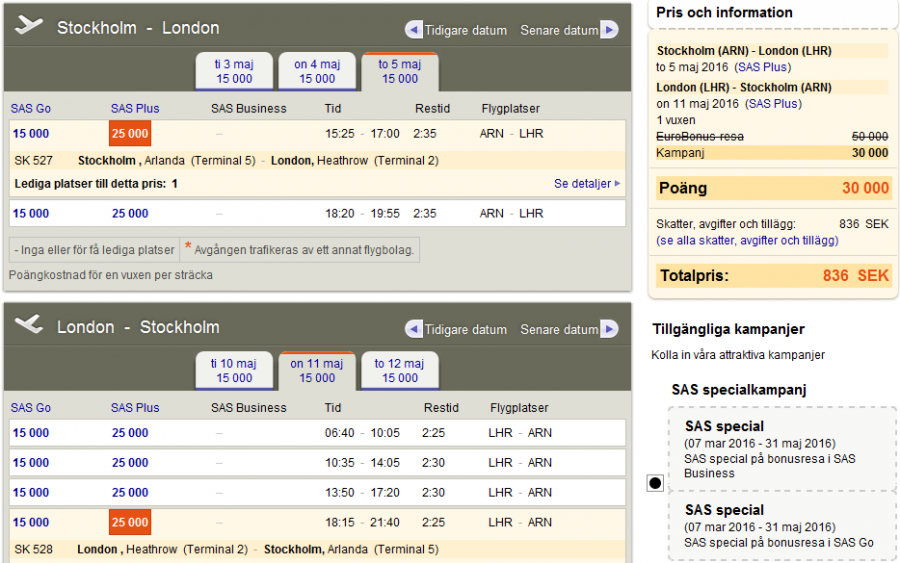900x563 pixels.
Task: Choose SAS Plus 25 000 on the 13:50 return flight
Action: tap(130, 492)
